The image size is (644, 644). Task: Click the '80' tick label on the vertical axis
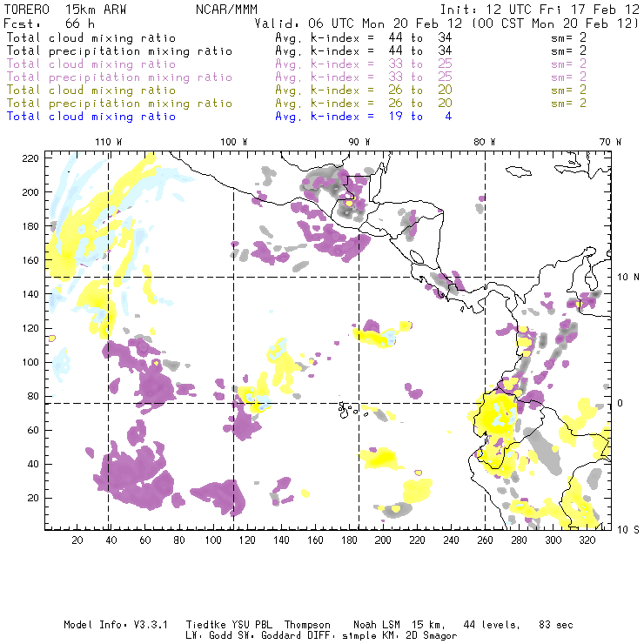coord(33,396)
